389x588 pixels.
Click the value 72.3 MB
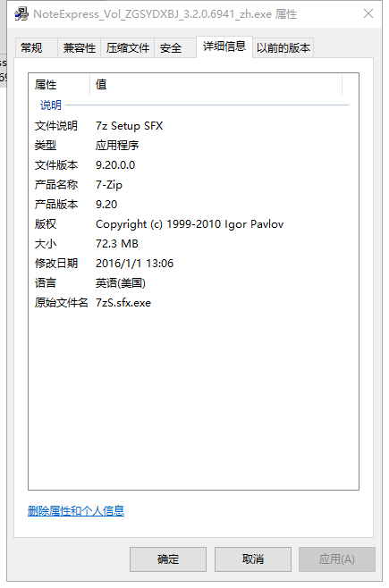(117, 244)
